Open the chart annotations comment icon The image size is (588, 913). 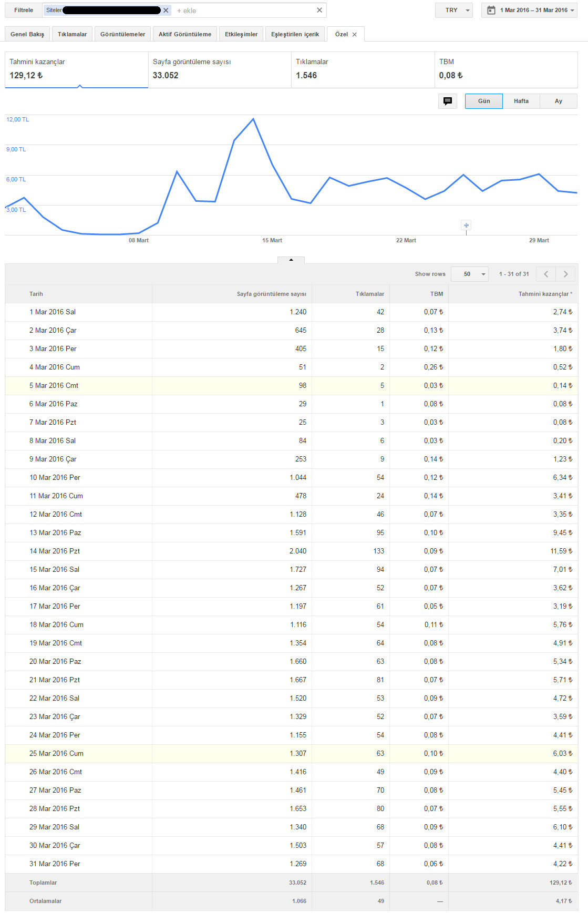[x=448, y=101]
